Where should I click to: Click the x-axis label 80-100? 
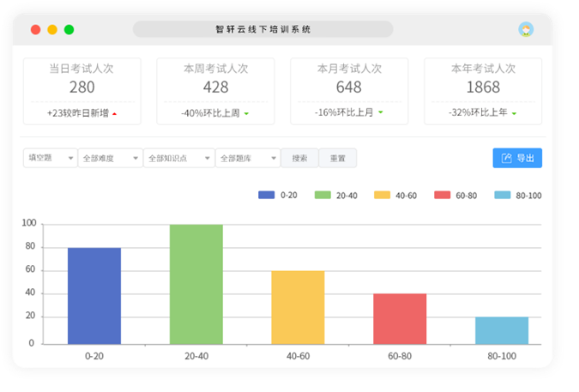[502, 356]
